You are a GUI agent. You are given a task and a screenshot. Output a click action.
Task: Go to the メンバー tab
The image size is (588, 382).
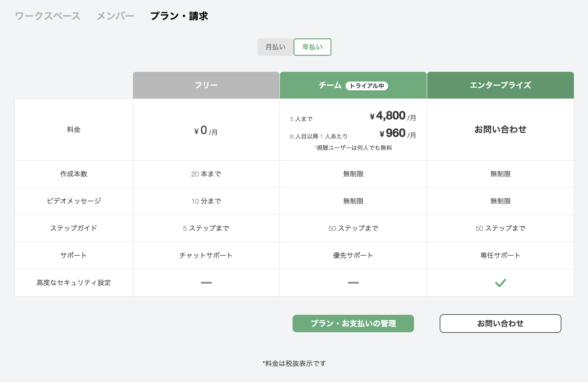pyautogui.click(x=115, y=16)
